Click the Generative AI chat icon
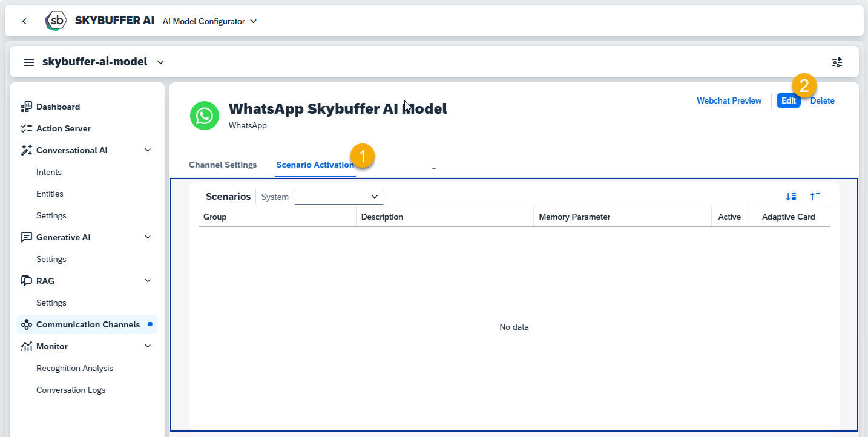Image resolution: width=868 pixels, height=437 pixels. [26, 237]
